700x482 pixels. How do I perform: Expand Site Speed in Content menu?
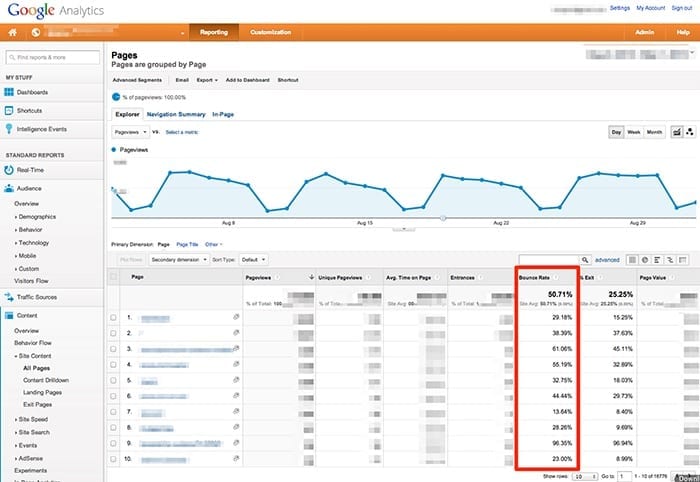[31, 419]
